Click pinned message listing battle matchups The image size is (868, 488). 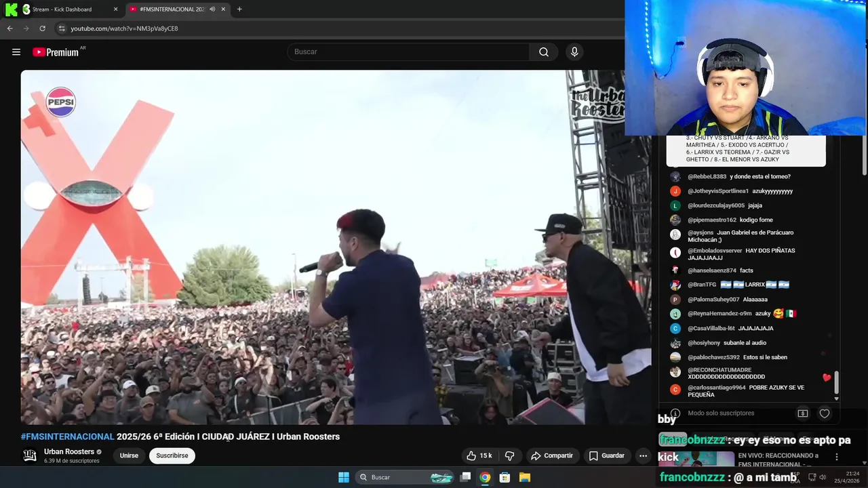click(x=746, y=150)
